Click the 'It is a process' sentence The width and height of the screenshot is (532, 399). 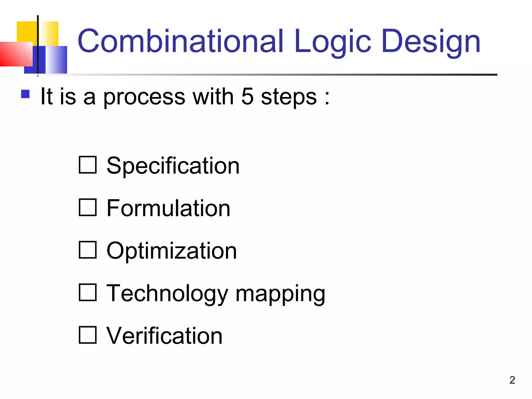185,97
